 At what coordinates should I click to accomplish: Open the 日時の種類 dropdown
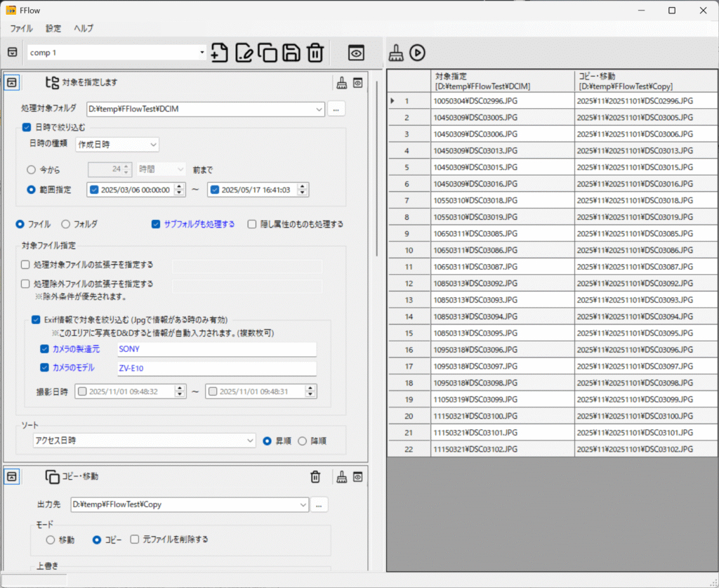tap(113, 145)
